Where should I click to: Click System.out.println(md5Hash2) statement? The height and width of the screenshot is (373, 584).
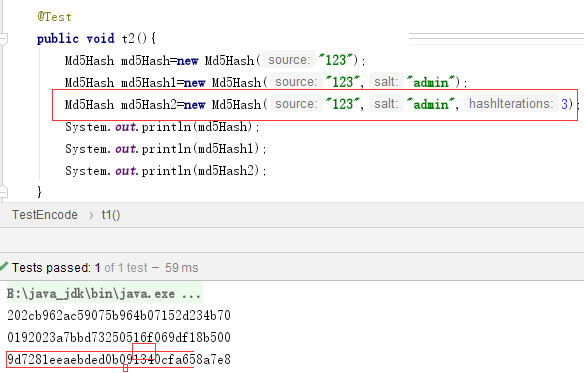[x=166, y=171]
